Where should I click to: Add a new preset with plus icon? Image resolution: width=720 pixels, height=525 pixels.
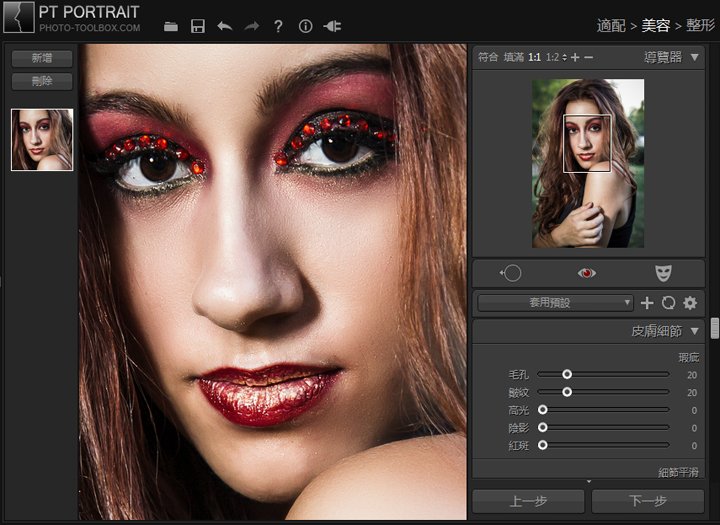647,303
